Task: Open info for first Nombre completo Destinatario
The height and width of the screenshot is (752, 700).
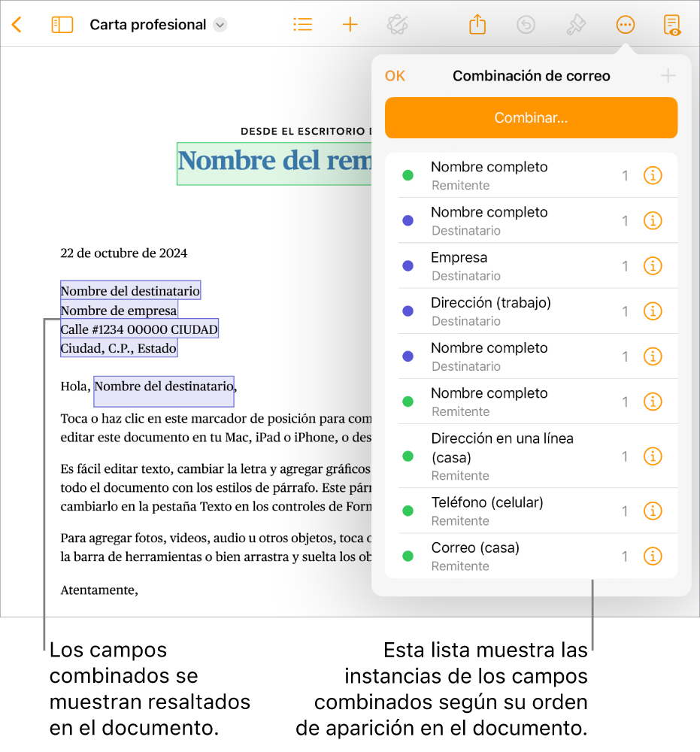Action: pyautogui.click(x=653, y=220)
